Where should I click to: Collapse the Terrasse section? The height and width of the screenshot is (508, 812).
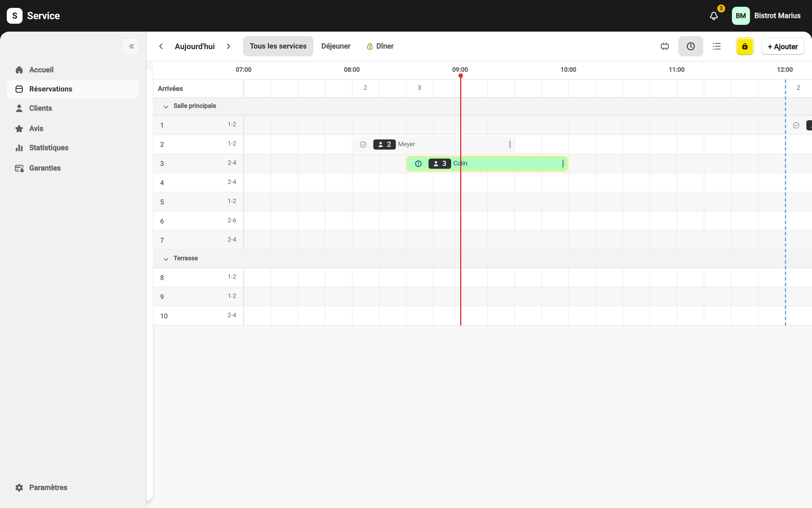point(166,259)
